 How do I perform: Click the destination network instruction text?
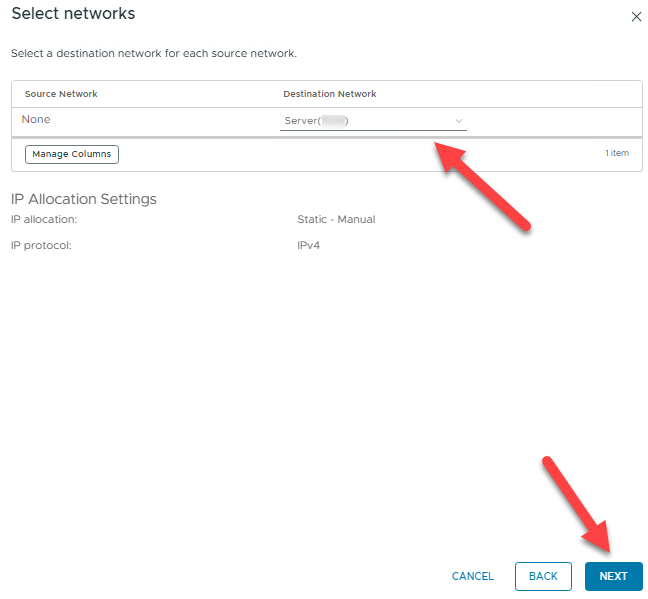153,53
